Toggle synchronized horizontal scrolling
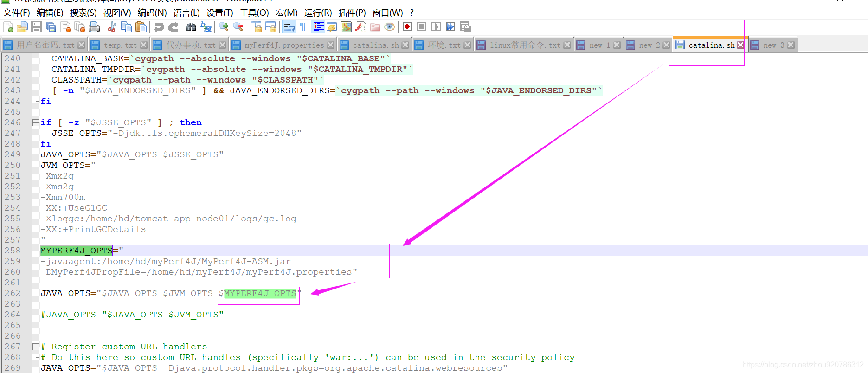 pos(270,27)
